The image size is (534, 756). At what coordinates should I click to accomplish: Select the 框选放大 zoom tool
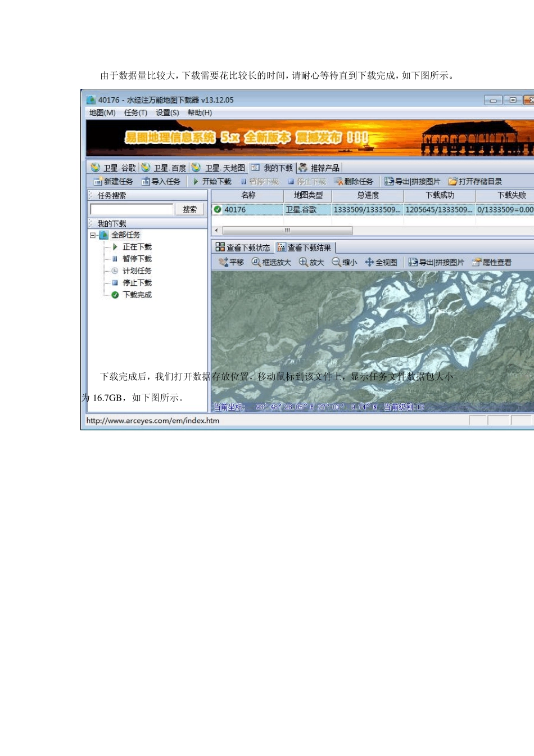click(271, 262)
